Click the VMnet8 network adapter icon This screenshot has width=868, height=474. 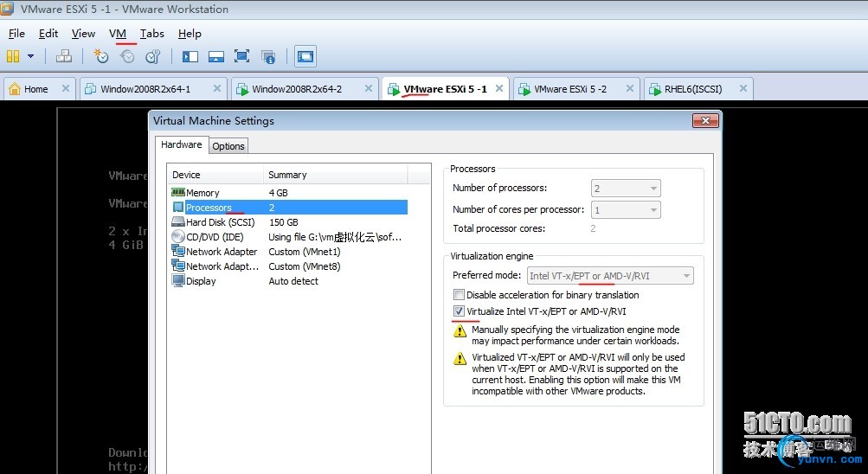click(177, 266)
